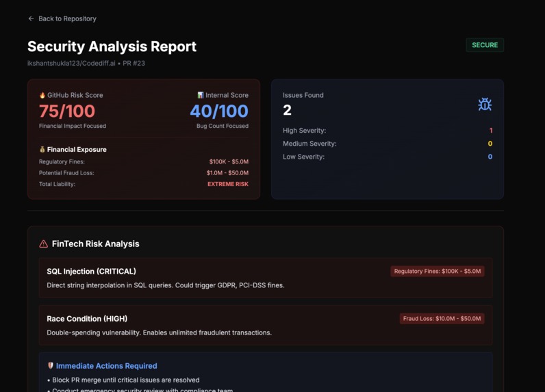Click the money bag Financial Exposure icon
The width and height of the screenshot is (545, 392).
pos(42,149)
